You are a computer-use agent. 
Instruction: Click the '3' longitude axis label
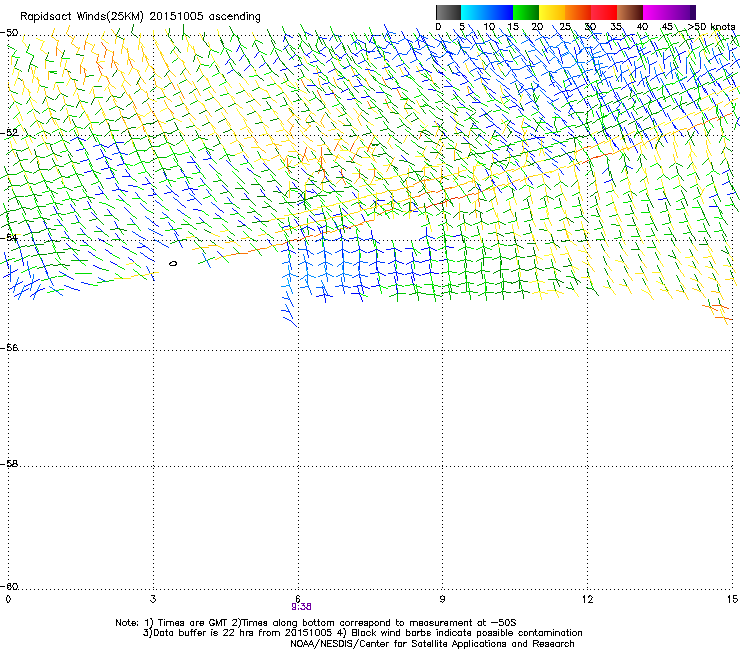tap(153, 599)
